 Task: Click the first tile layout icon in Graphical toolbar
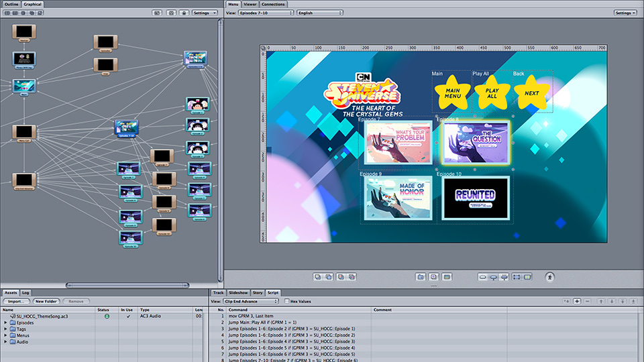pos(7,13)
